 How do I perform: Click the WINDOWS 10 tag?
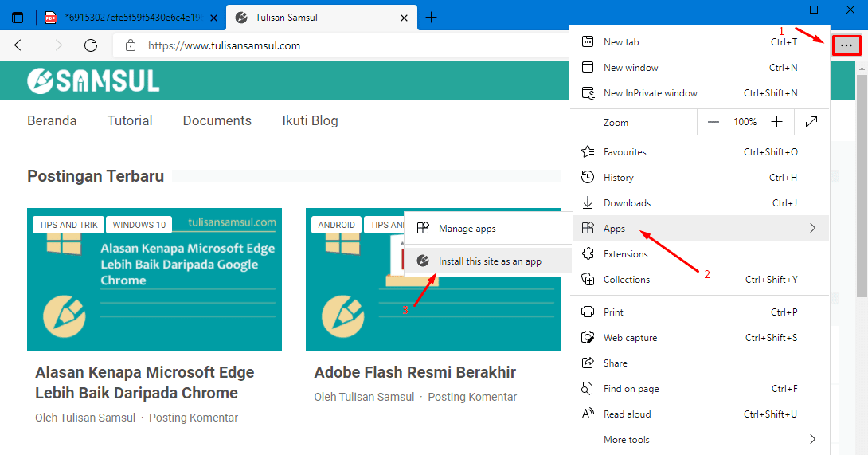(139, 225)
